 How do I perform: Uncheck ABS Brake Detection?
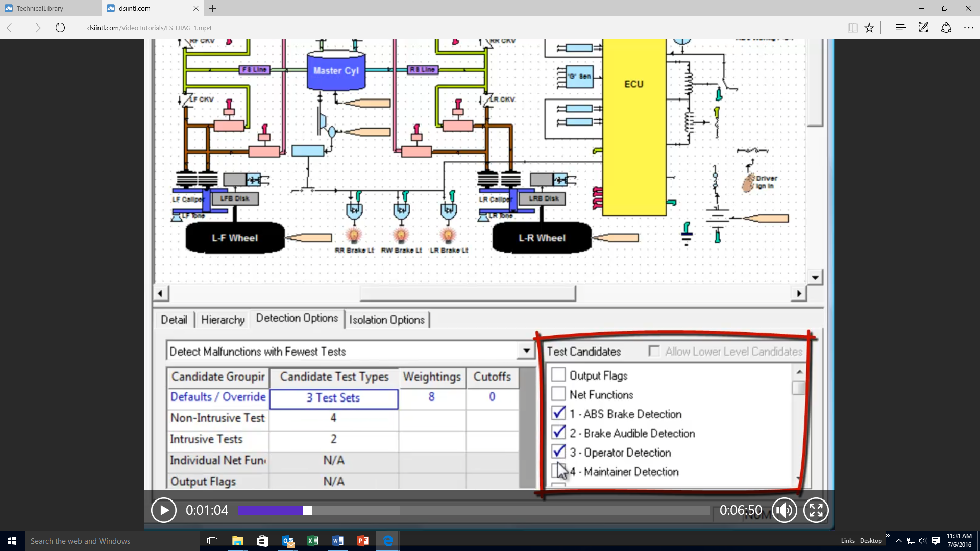tap(558, 413)
